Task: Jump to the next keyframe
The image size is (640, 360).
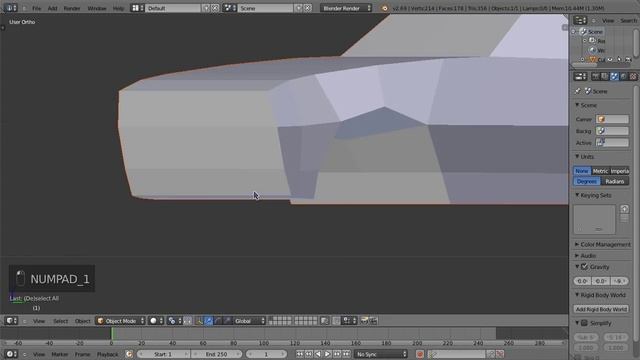Action: (x=337, y=354)
